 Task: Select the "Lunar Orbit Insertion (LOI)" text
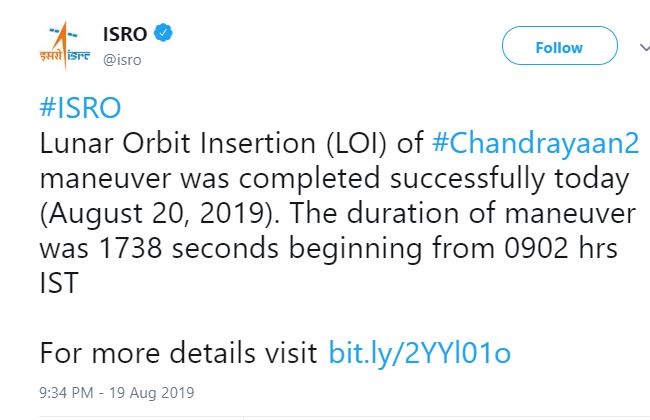213,143
